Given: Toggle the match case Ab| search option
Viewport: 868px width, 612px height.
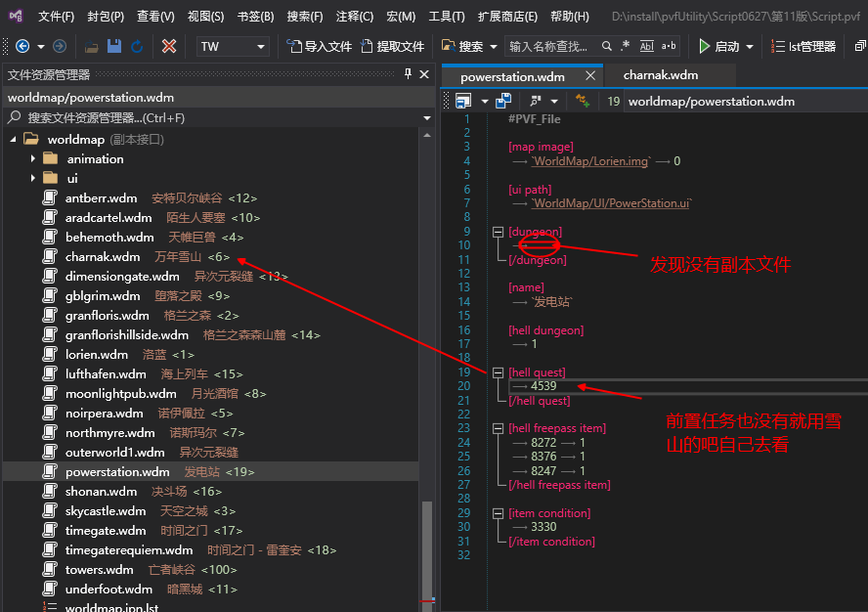Looking at the screenshot, I should 646,46.
